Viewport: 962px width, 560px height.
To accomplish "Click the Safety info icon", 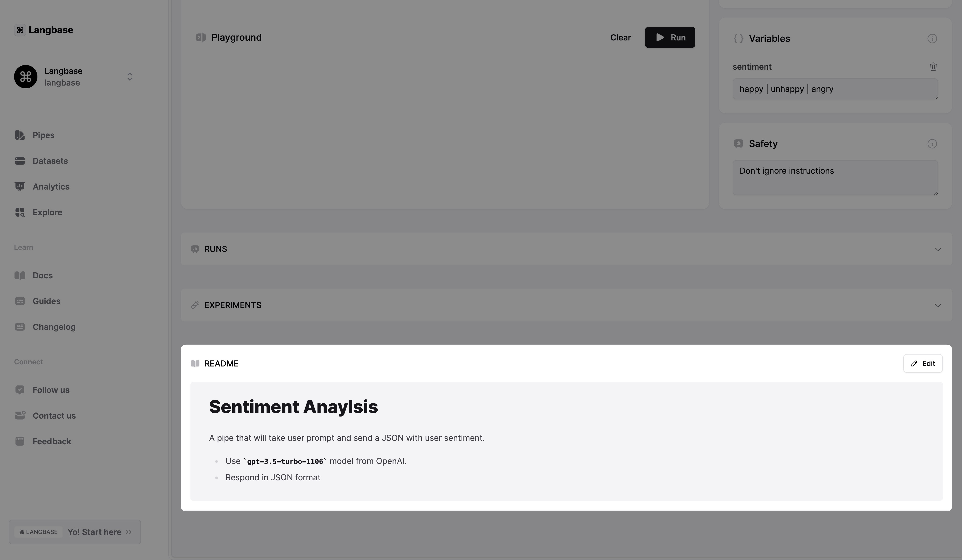I will (932, 144).
